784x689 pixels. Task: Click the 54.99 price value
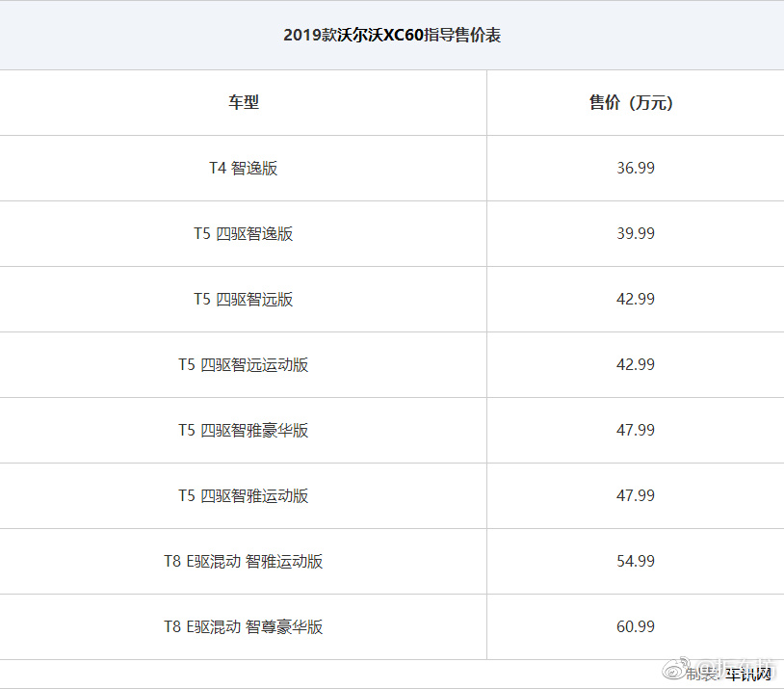coord(636,562)
